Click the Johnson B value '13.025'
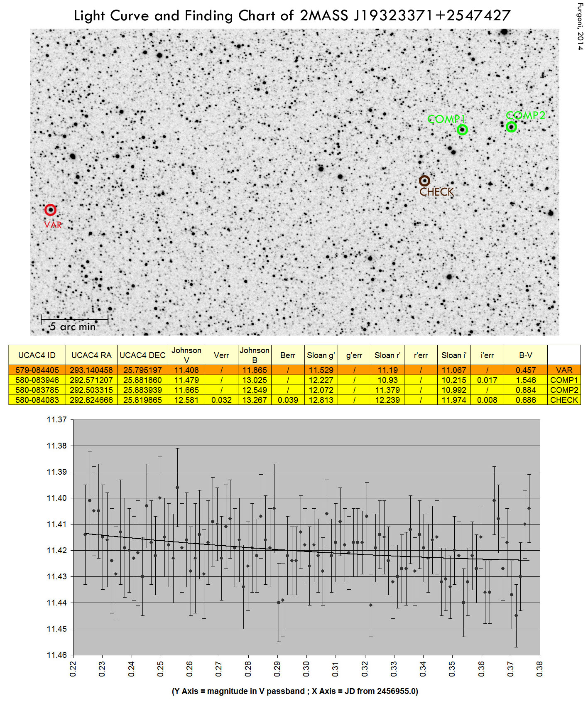 click(x=255, y=380)
